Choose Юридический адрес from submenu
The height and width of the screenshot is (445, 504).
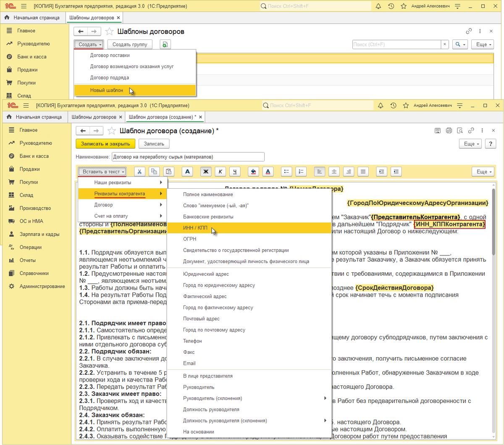click(249, 274)
